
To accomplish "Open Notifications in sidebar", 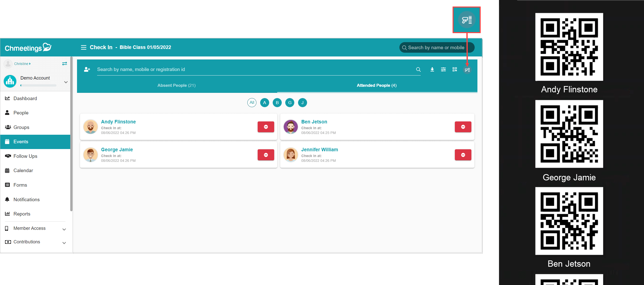I will [x=35, y=199].
